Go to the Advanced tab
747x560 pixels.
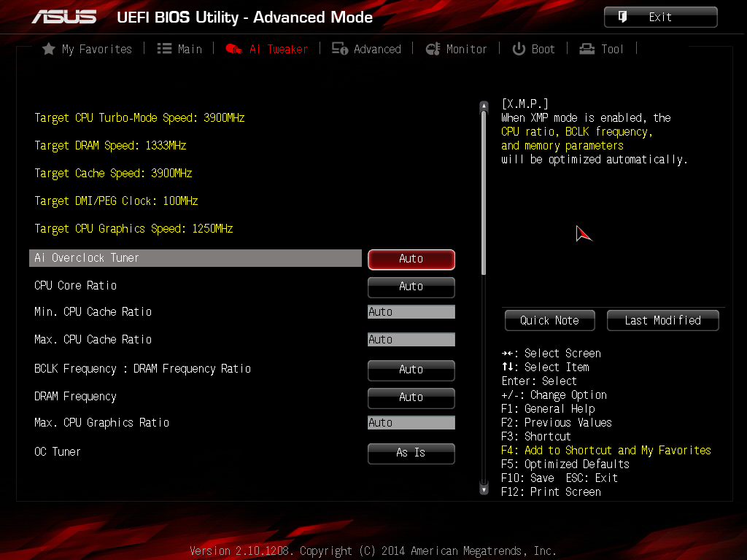tap(377, 49)
